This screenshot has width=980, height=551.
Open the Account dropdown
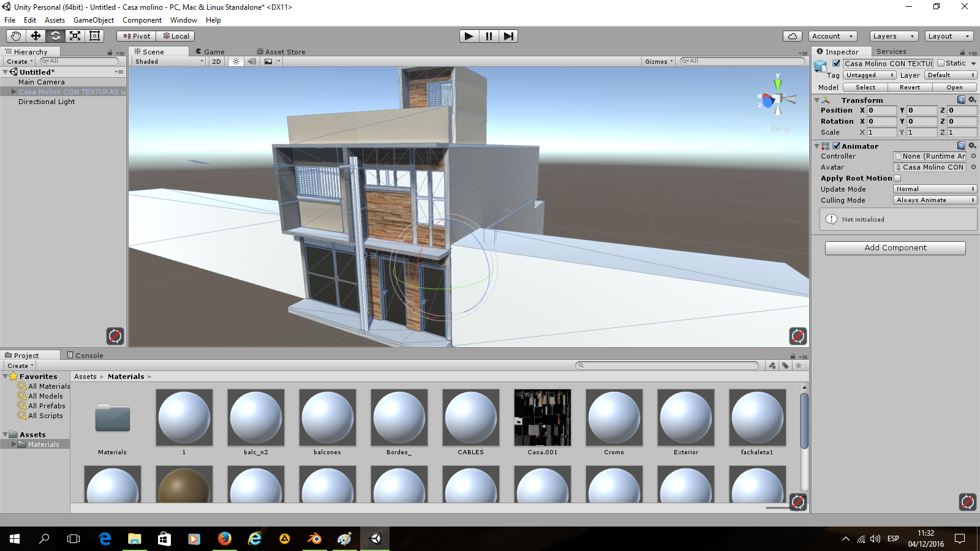[832, 36]
